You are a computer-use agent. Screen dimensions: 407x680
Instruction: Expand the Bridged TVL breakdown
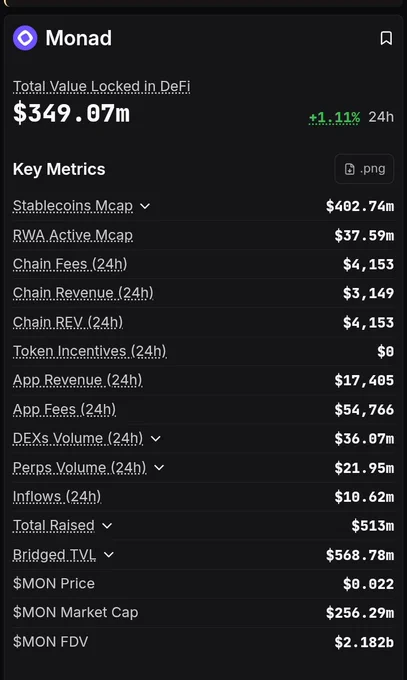109,555
